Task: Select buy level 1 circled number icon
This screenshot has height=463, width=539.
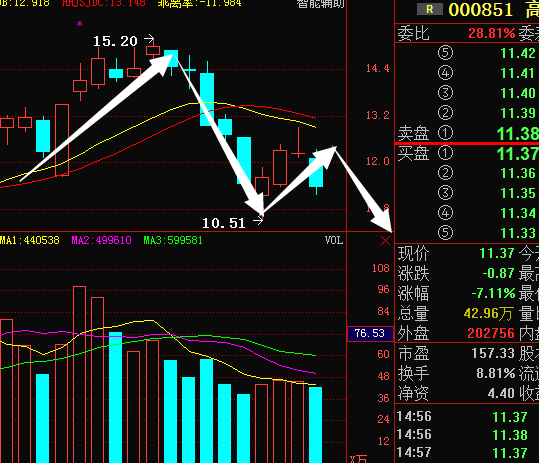Action: [445, 153]
